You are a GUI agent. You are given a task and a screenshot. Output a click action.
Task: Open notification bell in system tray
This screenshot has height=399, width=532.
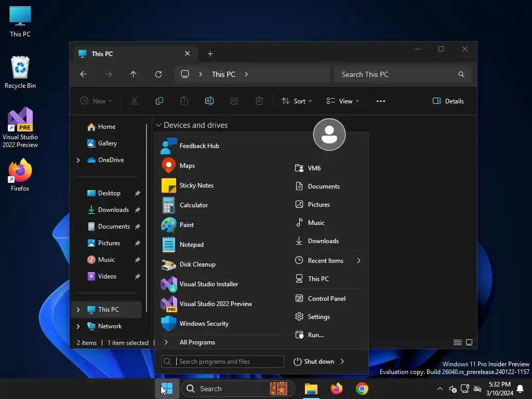coord(520,389)
